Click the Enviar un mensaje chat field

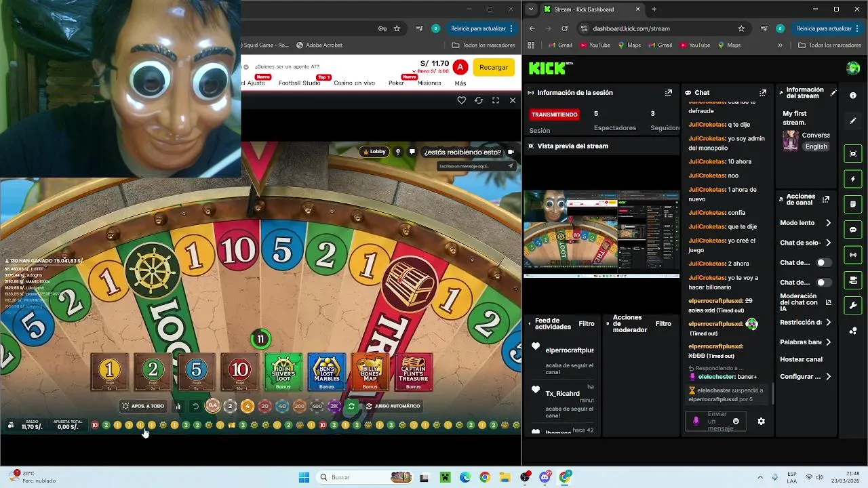coord(717,421)
